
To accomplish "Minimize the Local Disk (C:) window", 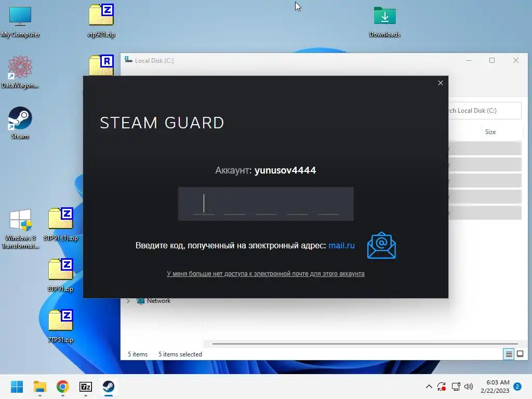I will click(469, 60).
